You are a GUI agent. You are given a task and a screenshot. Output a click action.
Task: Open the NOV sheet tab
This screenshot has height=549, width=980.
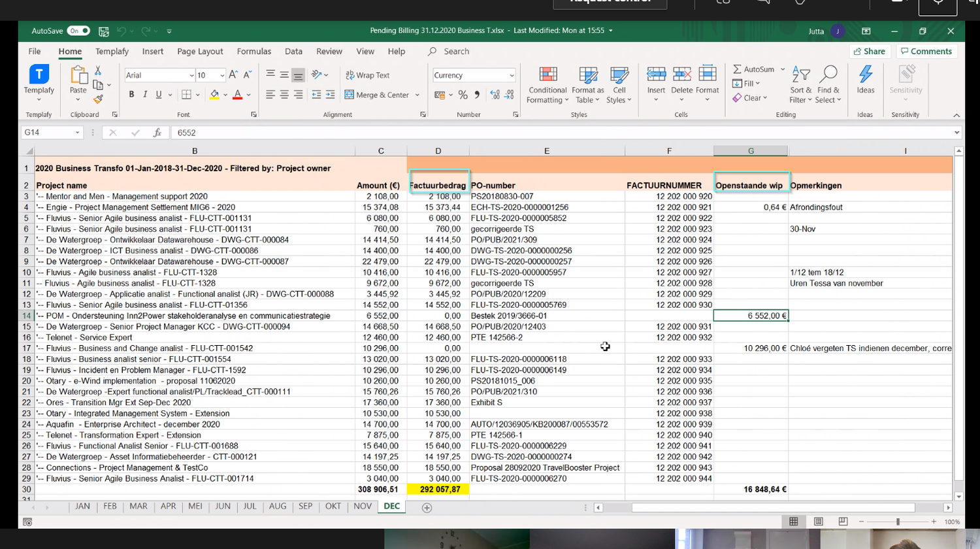363,507
